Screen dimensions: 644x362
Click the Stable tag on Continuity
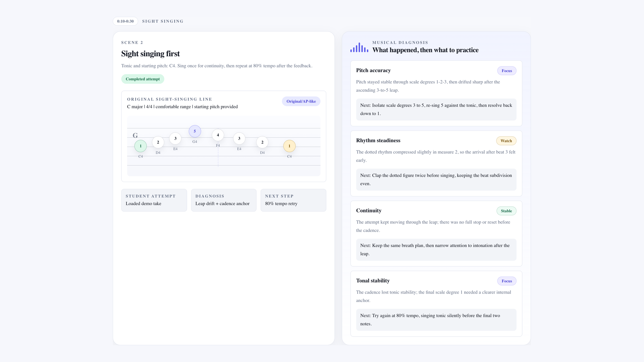(x=506, y=211)
